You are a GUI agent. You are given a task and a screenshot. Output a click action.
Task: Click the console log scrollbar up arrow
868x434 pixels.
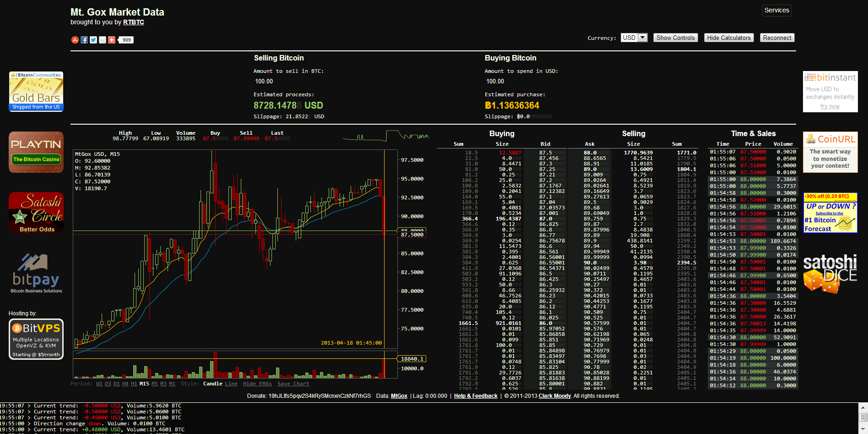coord(863,407)
